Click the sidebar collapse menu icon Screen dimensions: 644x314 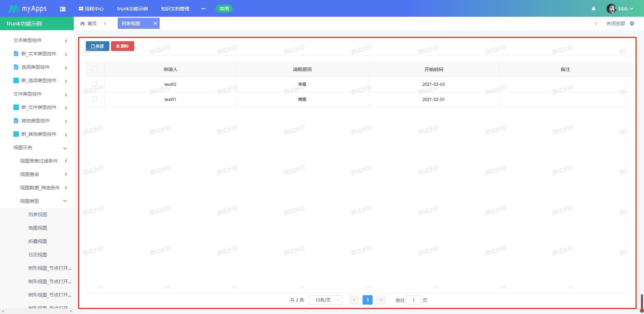coord(62,9)
